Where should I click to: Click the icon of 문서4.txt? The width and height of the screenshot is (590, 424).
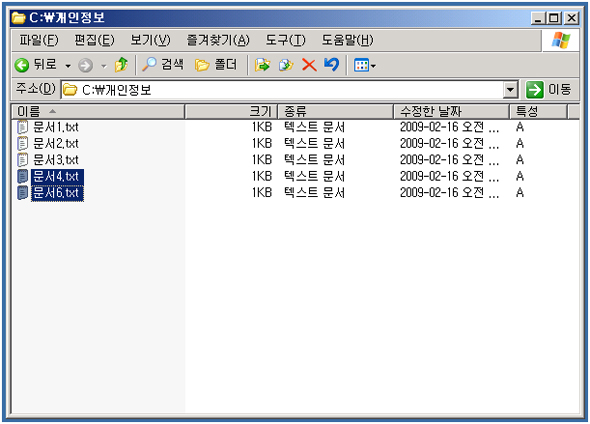pyautogui.click(x=23, y=176)
